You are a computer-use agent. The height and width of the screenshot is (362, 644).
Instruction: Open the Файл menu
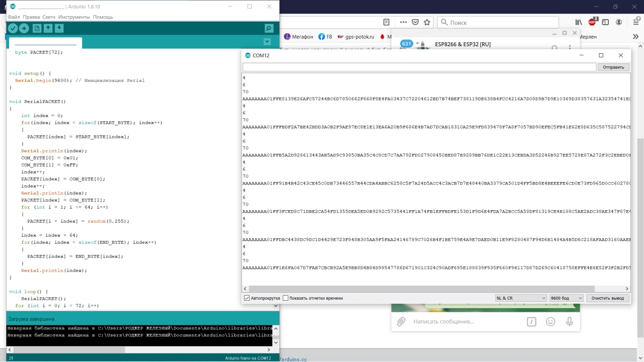(x=14, y=17)
